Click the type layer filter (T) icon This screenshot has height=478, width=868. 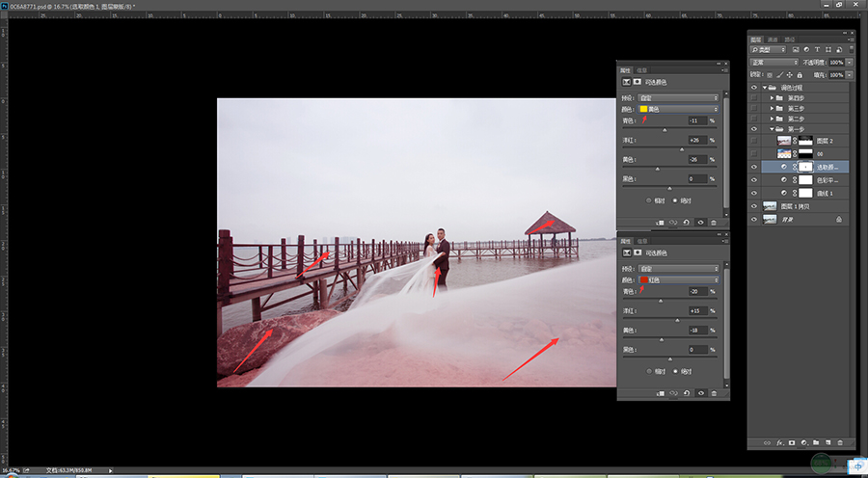click(817, 50)
